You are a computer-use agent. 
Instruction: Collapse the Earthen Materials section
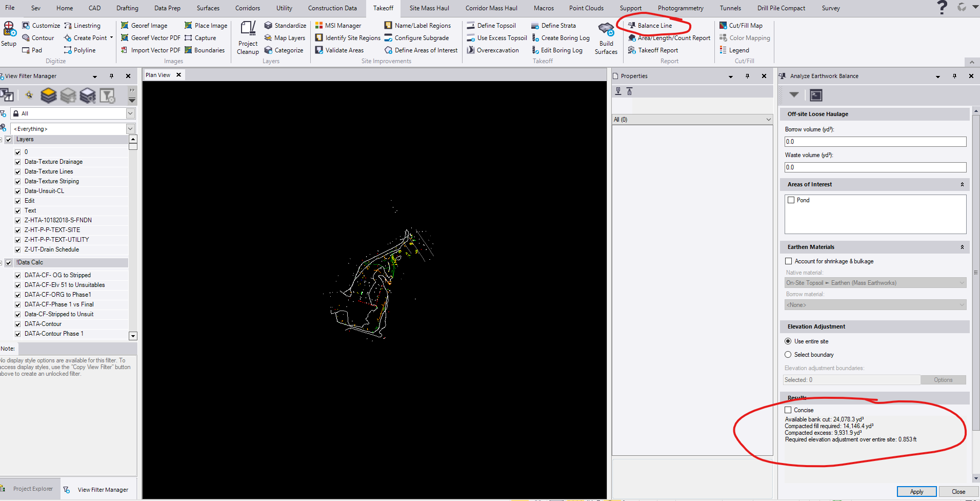point(962,247)
